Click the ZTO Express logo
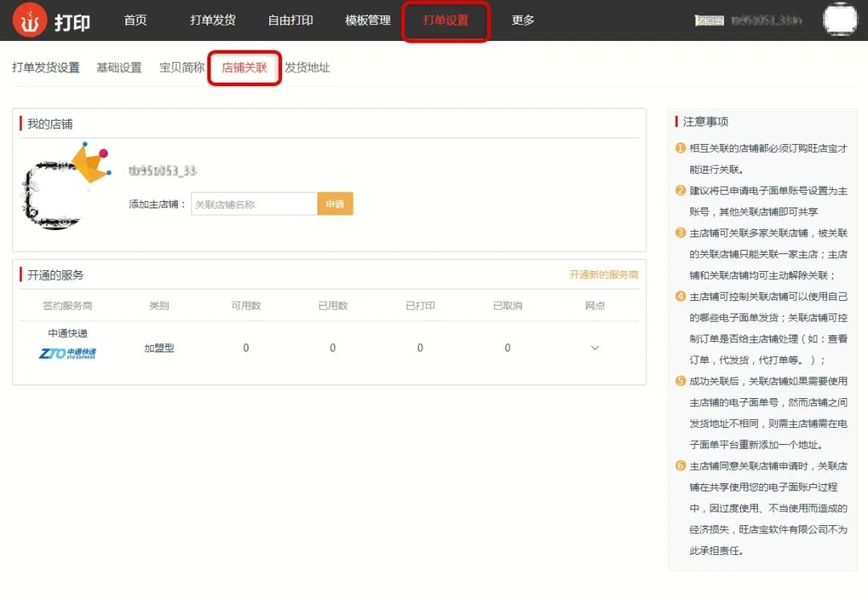 pos(68,353)
